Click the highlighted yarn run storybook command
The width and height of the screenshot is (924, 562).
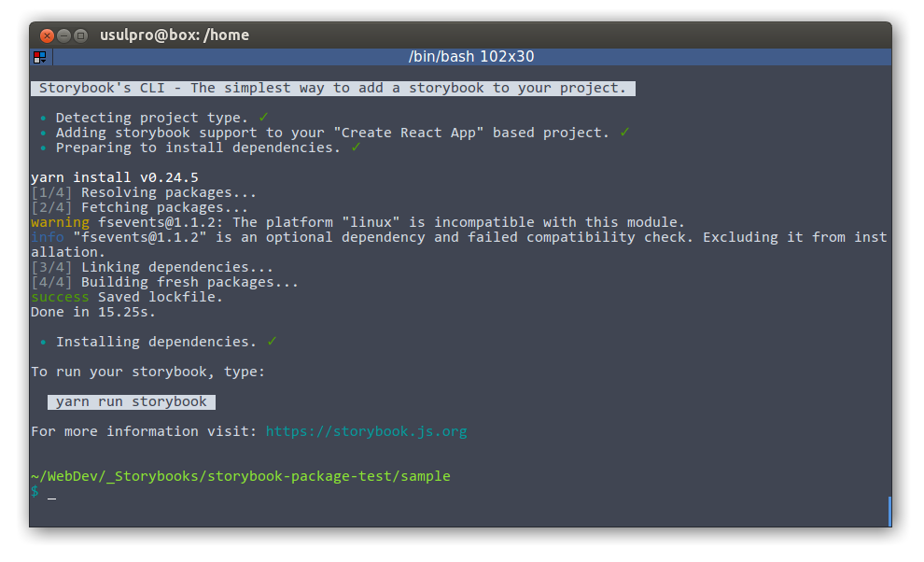click(132, 402)
